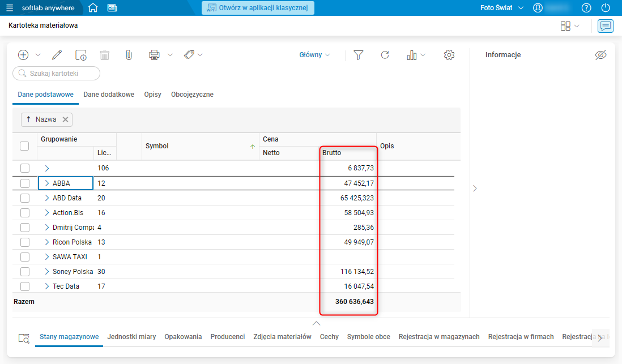Click Otwórz w aplikacji klasycznej button
This screenshot has height=364, width=622.
coord(258,8)
